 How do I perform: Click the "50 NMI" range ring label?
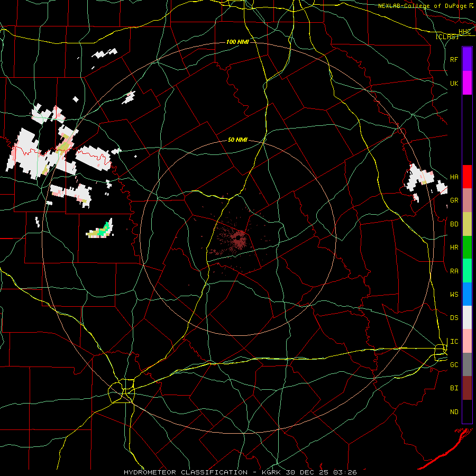click(237, 140)
